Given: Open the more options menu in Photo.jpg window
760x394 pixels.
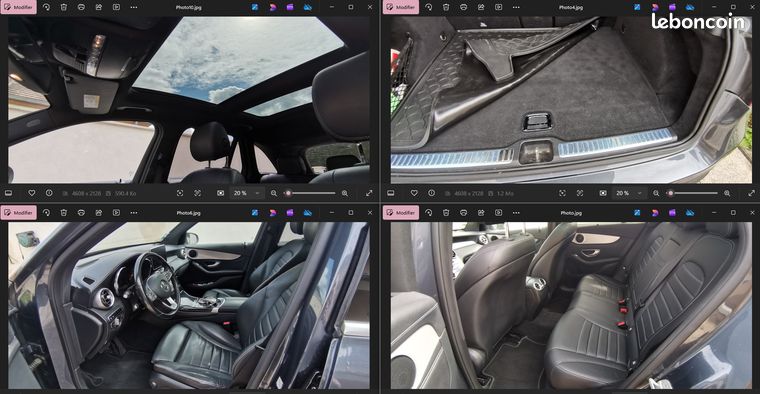Looking at the screenshot, I should point(516,213).
